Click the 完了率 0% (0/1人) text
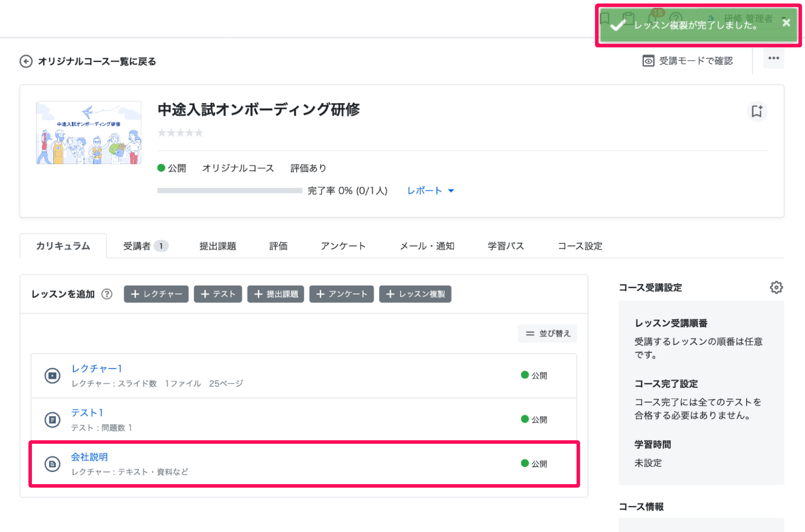The image size is (805, 532). point(348,190)
